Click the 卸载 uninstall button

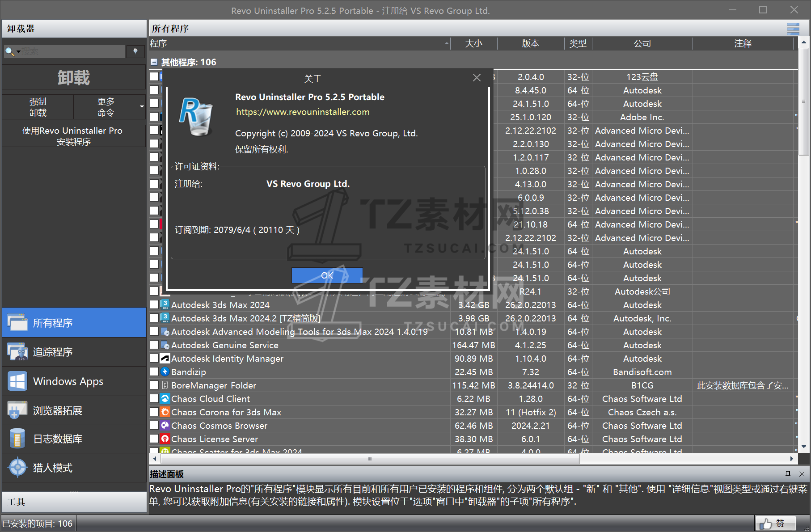[x=74, y=77]
